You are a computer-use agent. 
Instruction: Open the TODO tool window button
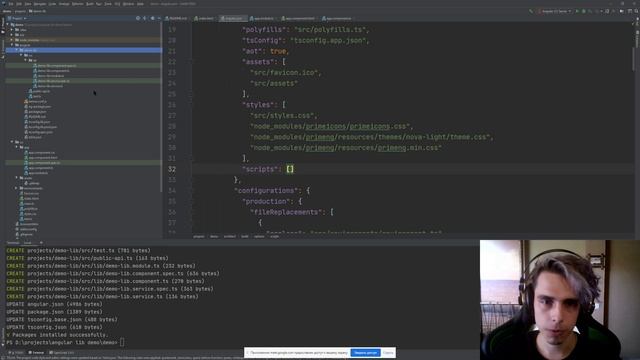pos(16,353)
